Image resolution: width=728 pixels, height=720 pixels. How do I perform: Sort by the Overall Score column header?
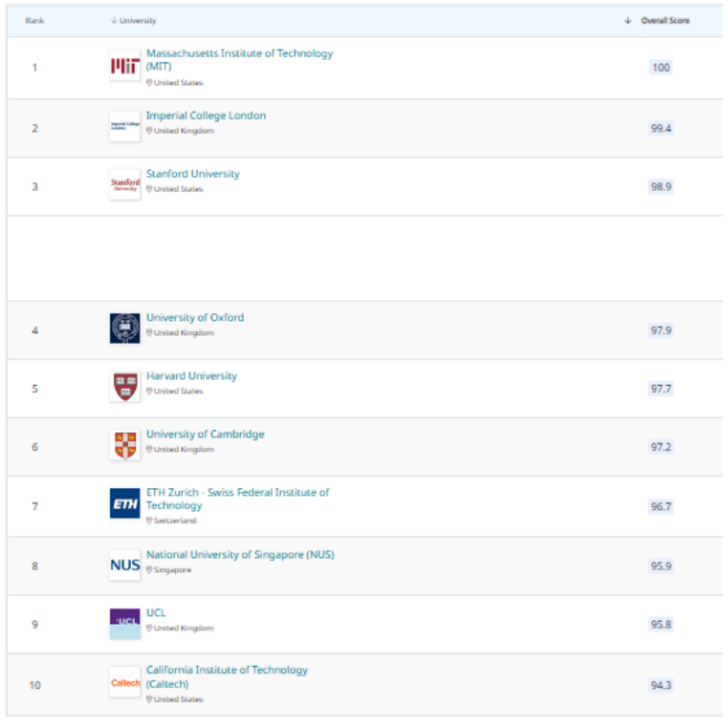tap(657, 20)
